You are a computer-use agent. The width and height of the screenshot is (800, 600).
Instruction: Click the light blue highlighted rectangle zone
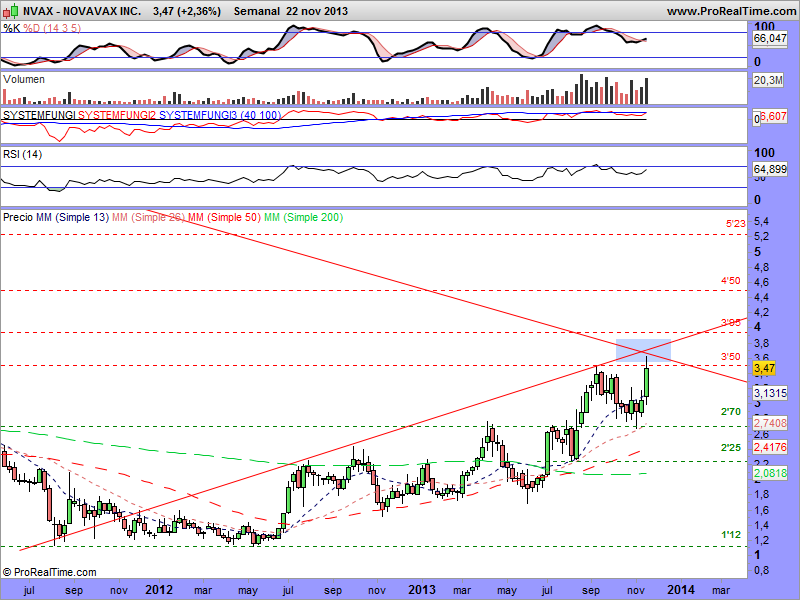pos(643,351)
